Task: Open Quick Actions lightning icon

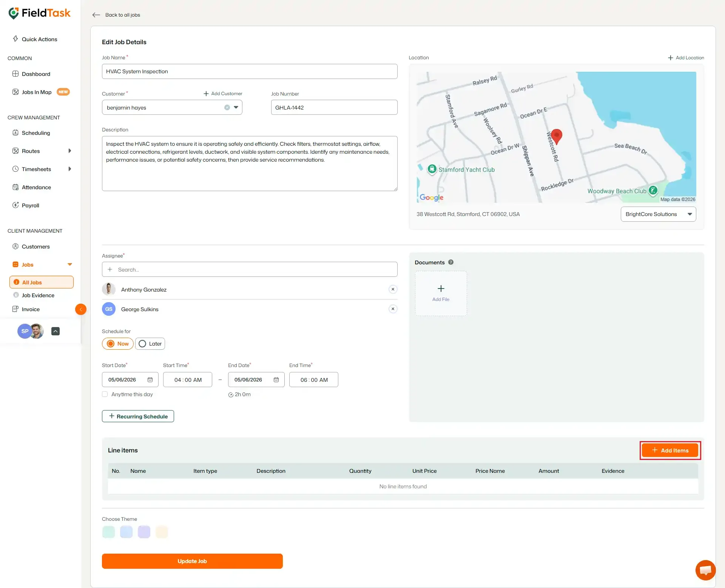Action: tap(15, 39)
